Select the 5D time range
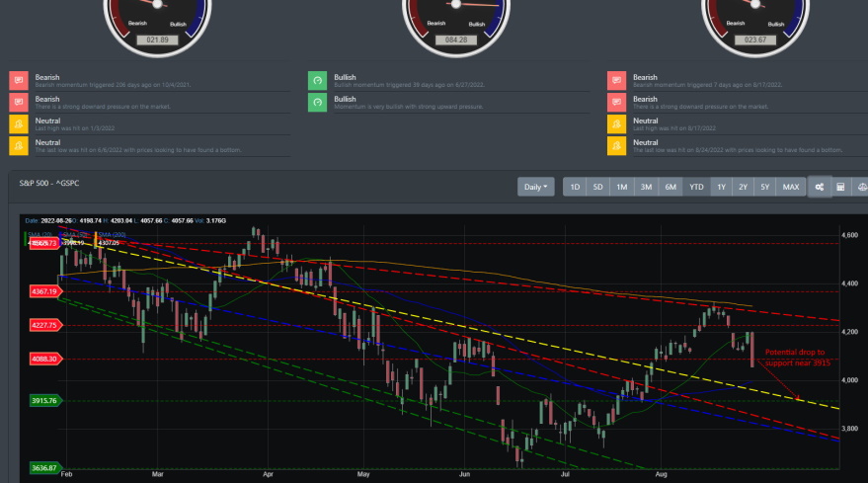The width and height of the screenshot is (868, 483). [x=597, y=187]
